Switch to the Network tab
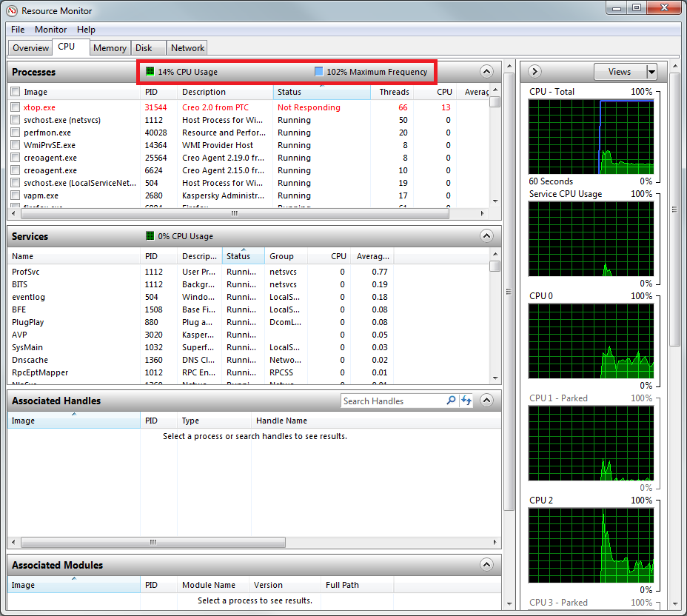Image resolution: width=687 pixels, height=616 pixels. [x=187, y=47]
